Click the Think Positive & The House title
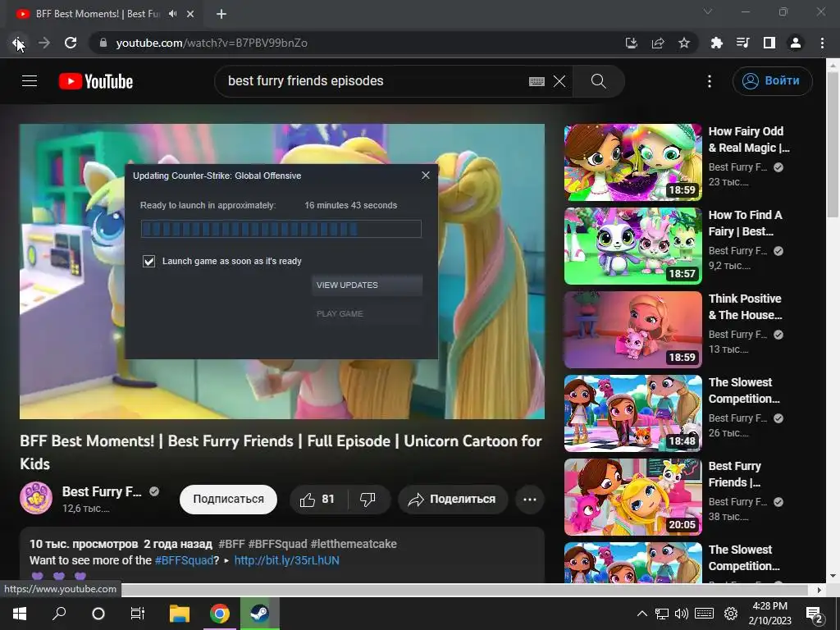Viewport: 840px width, 630px height. pos(746,307)
